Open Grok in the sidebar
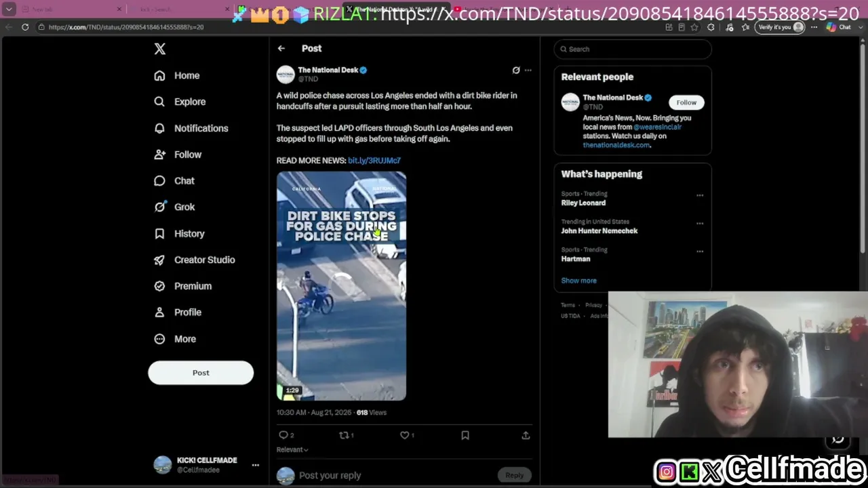 174,207
